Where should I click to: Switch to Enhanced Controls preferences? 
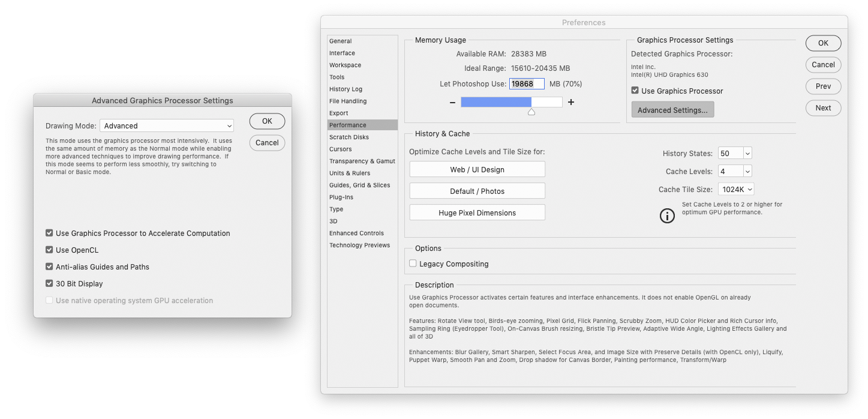click(x=362, y=234)
